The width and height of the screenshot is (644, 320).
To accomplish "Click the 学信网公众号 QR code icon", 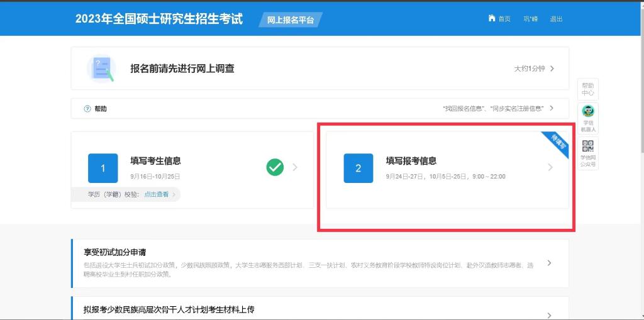I will pyautogui.click(x=587, y=146).
